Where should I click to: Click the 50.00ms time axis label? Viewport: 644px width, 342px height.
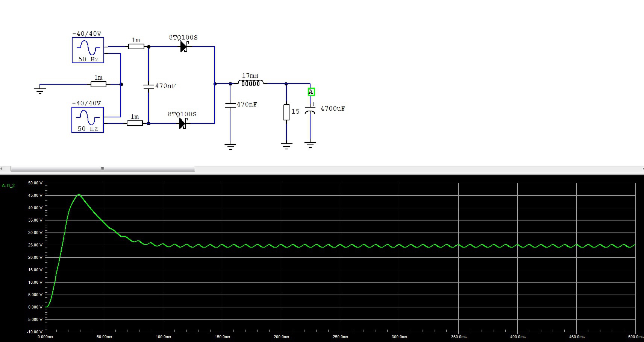pos(104,337)
